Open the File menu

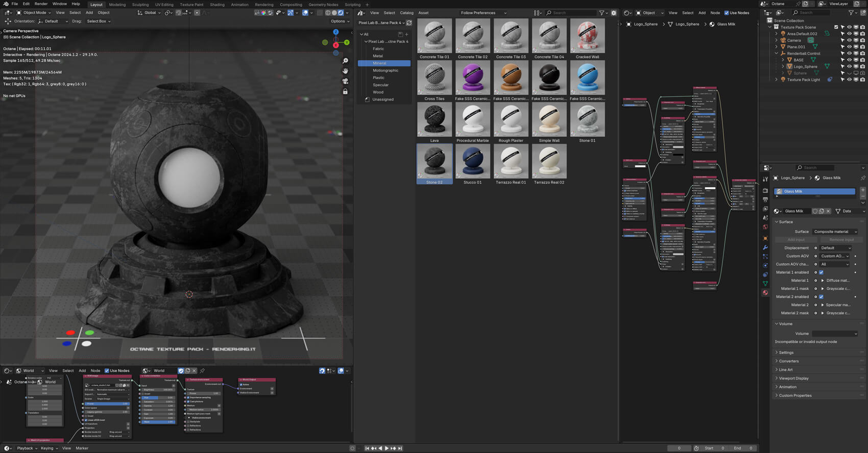[15, 4]
